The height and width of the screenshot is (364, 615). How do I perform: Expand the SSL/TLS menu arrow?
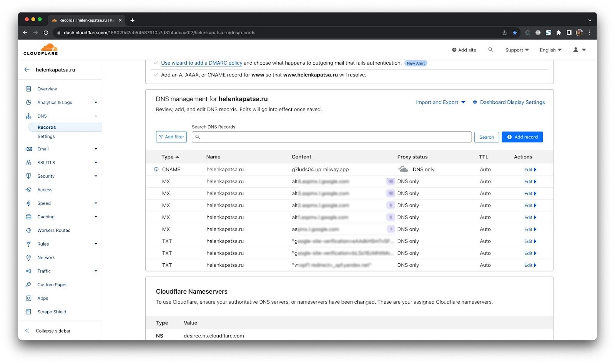tap(96, 163)
